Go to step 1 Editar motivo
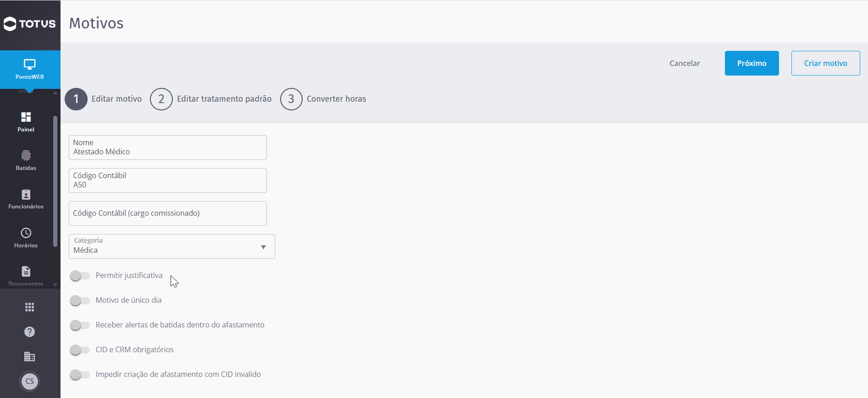Image resolution: width=868 pixels, height=398 pixels. click(x=104, y=99)
